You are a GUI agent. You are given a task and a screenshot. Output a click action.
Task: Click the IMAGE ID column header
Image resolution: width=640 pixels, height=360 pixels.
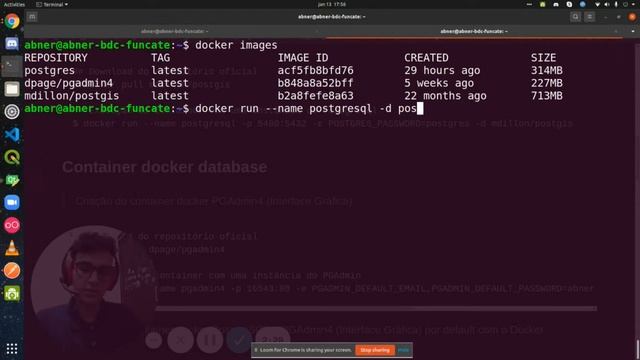click(303, 58)
